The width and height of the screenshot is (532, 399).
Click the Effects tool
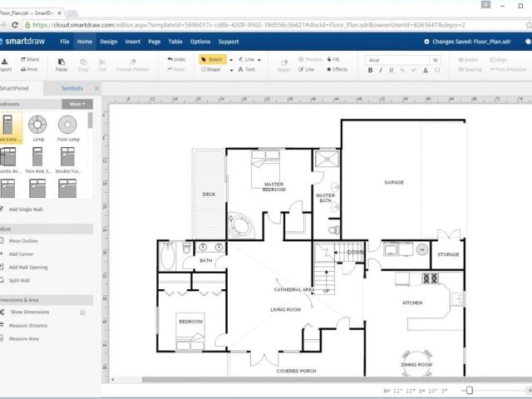(337, 70)
